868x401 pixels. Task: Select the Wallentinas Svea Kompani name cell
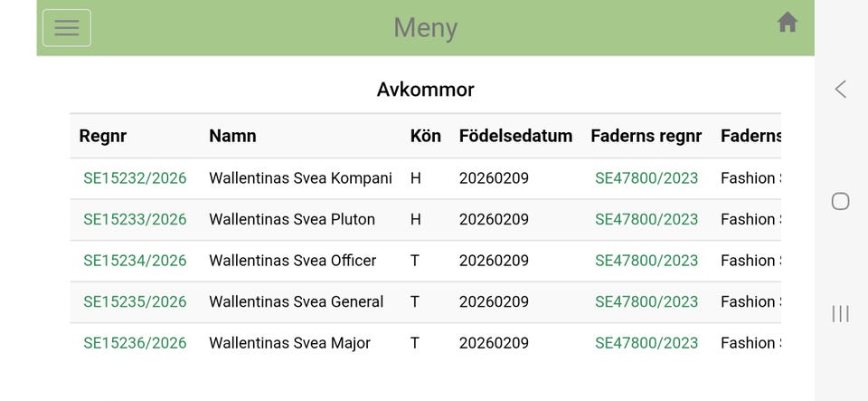(300, 178)
